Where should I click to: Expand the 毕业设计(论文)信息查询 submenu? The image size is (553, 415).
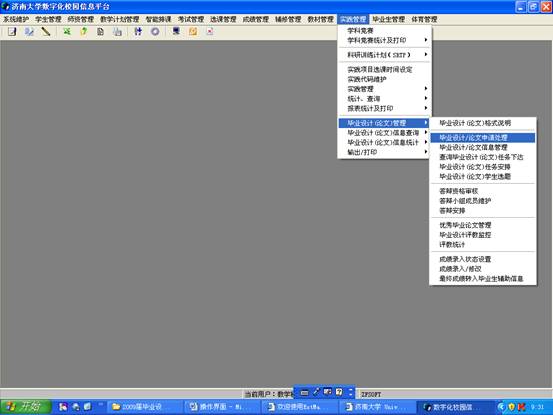click(x=384, y=133)
